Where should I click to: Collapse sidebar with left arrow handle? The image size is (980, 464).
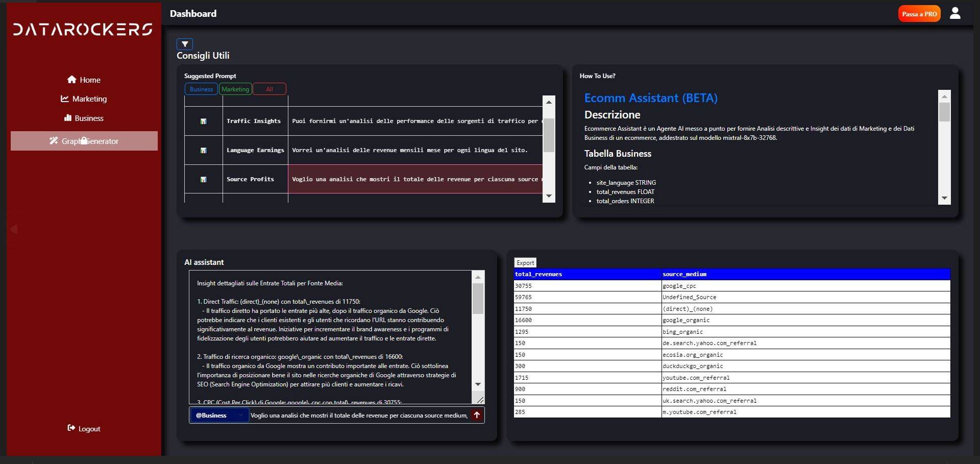(x=14, y=229)
